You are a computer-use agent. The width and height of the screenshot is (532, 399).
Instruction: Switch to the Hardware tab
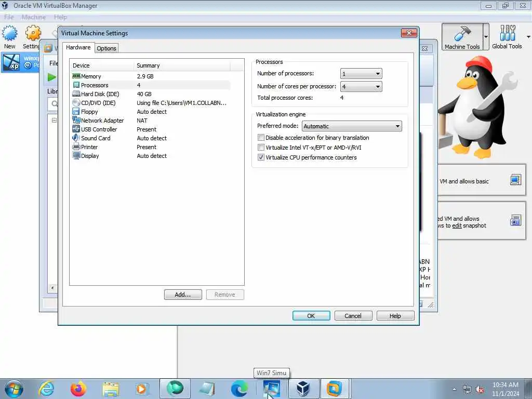(x=78, y=47)
